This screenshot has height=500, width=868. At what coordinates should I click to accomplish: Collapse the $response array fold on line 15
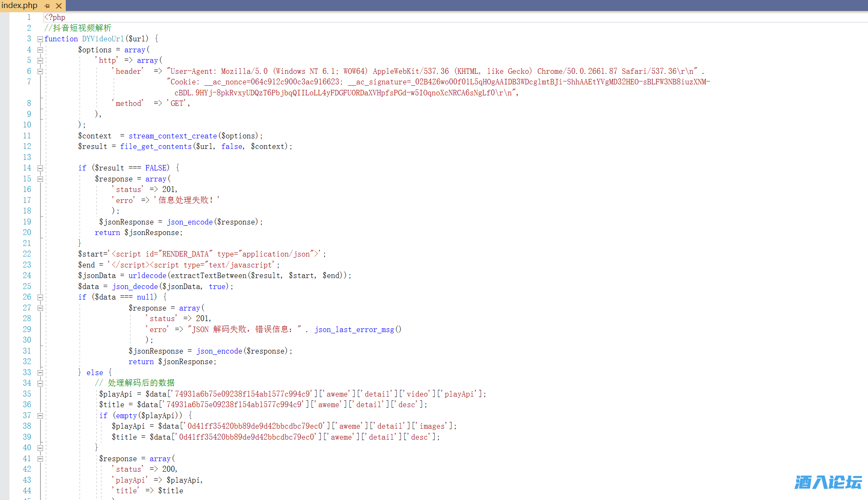tap(40, 179)
